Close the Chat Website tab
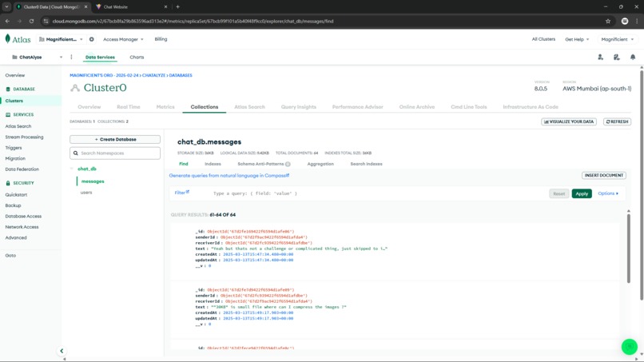Screen dimensions: 644x362 165,6
